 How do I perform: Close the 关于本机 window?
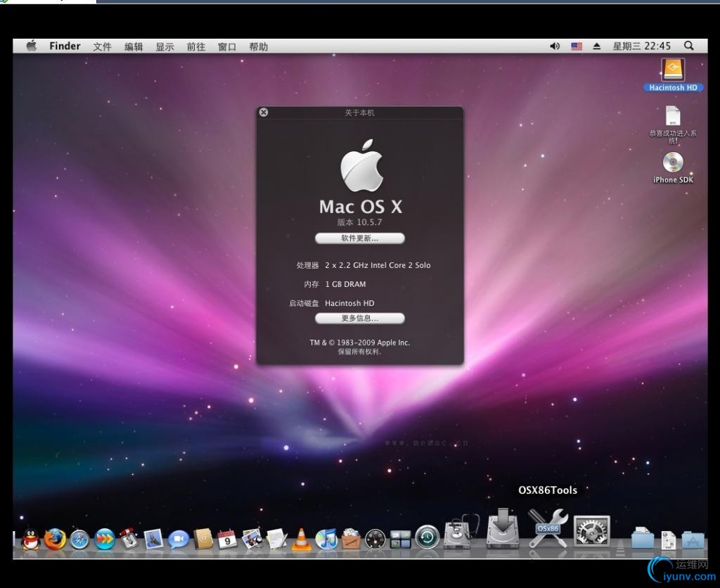point(264,112)
